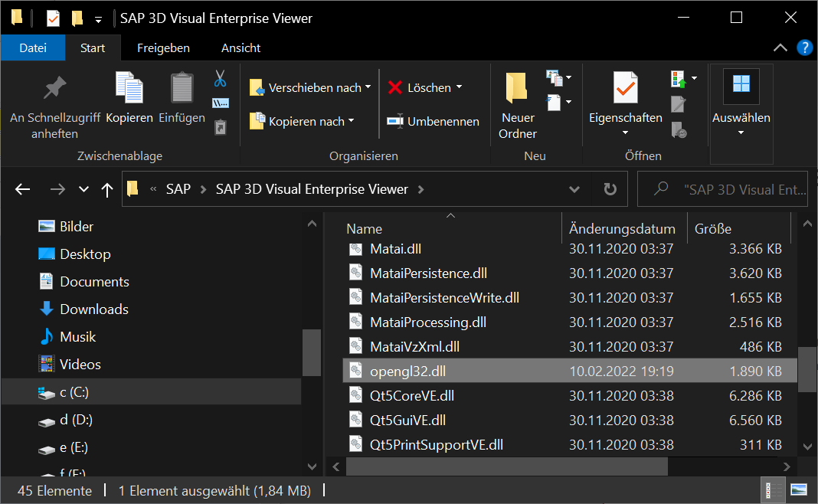Click the properties checkmark icon in title bar
The image size is (818, 504).
(53, 18)
